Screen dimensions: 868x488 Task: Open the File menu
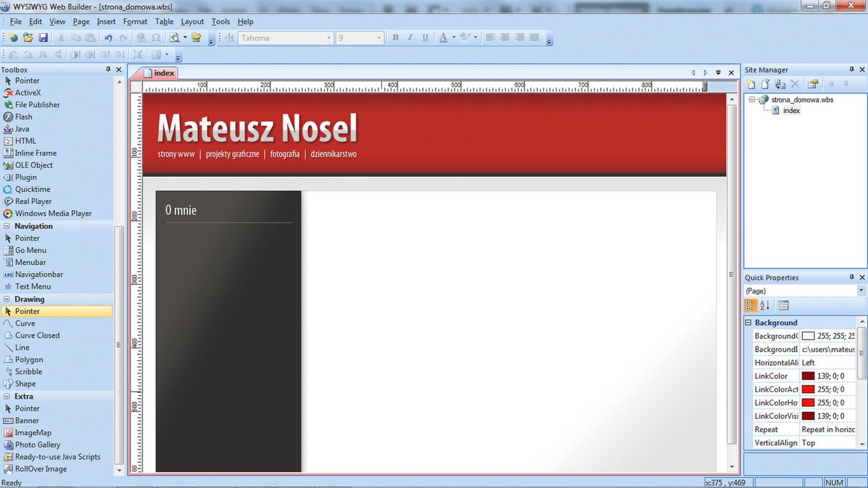tap(16, 22)
